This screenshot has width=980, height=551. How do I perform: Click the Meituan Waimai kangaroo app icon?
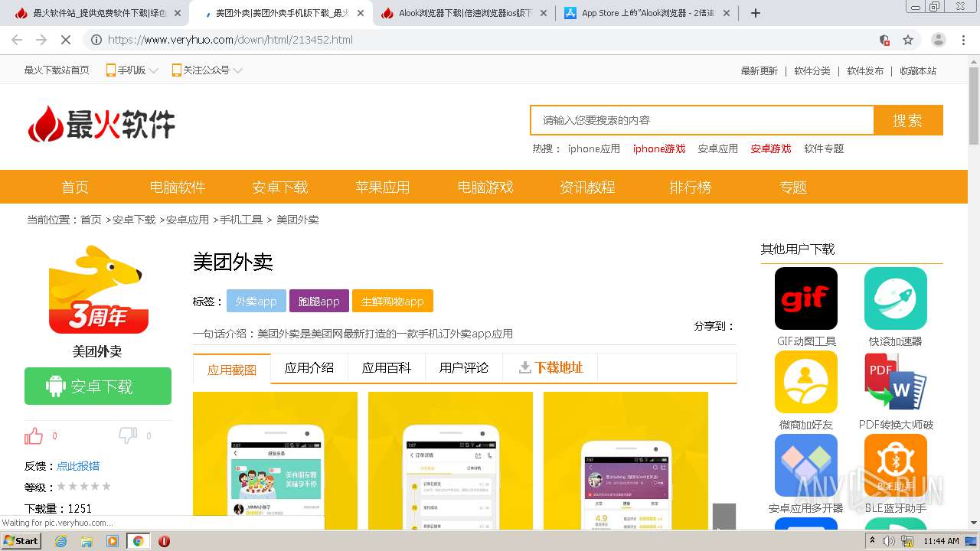click(98, 290)
